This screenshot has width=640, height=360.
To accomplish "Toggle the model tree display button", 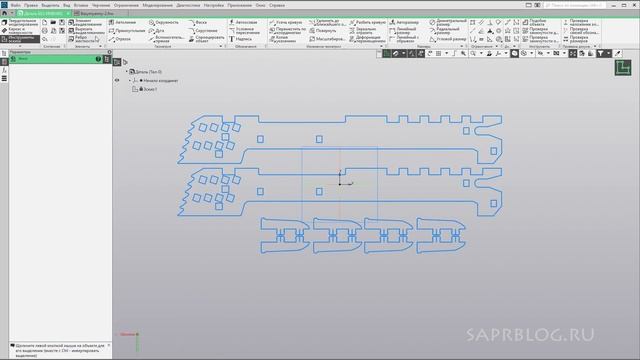I will tap(117, 62).
